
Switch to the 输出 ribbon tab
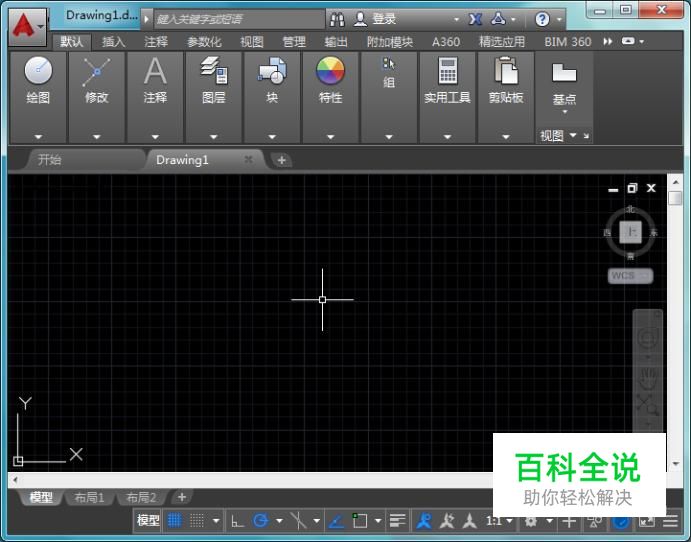[336, 42]
